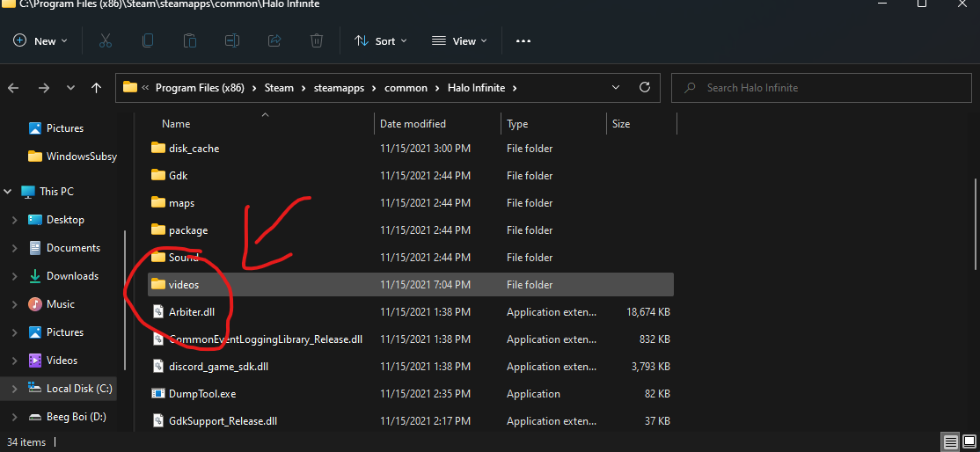This screenshot has width=980, height=452.
Task: Open the Sort dropdown menu
Action: [x=380, y=40]
